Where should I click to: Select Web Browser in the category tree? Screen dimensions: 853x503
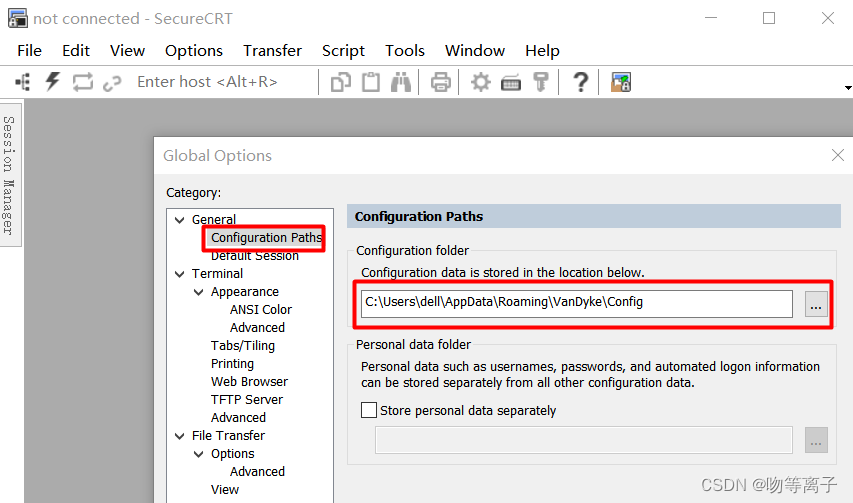point(249,382)
